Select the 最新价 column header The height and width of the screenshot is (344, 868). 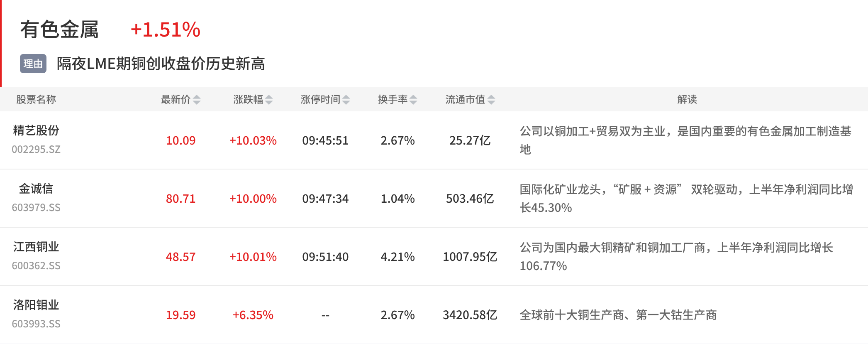click(x=176, y=100)
